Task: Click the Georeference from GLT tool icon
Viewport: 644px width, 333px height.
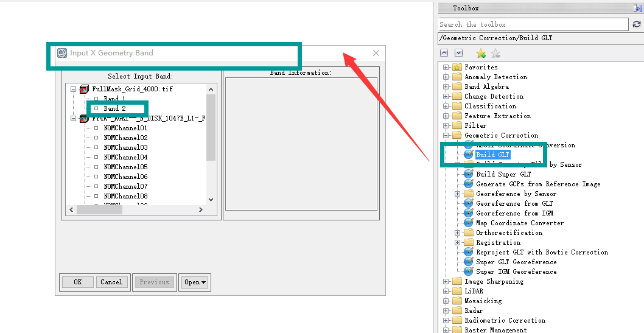Action: [x=468, y=203]
